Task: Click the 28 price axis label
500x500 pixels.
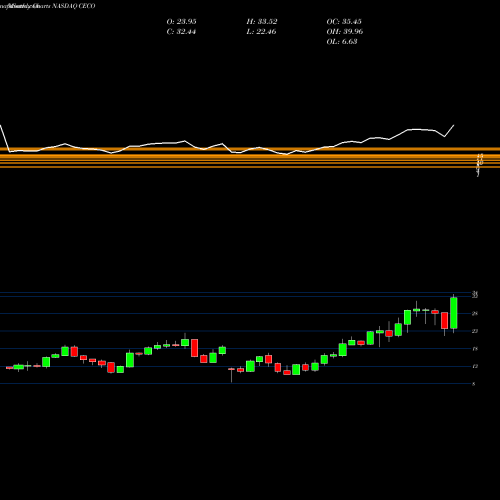Action: point(475,313)
